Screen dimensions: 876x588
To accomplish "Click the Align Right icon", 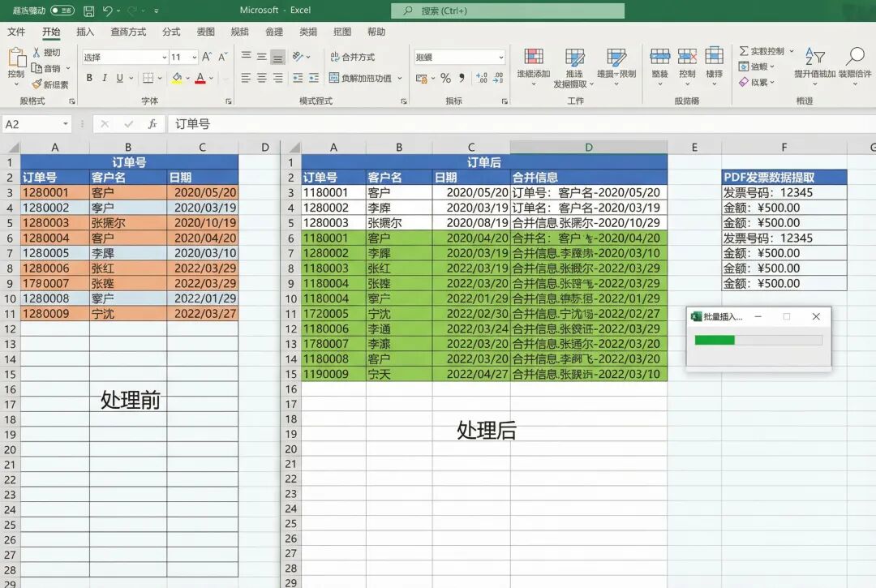I will [x=277, y=78].
